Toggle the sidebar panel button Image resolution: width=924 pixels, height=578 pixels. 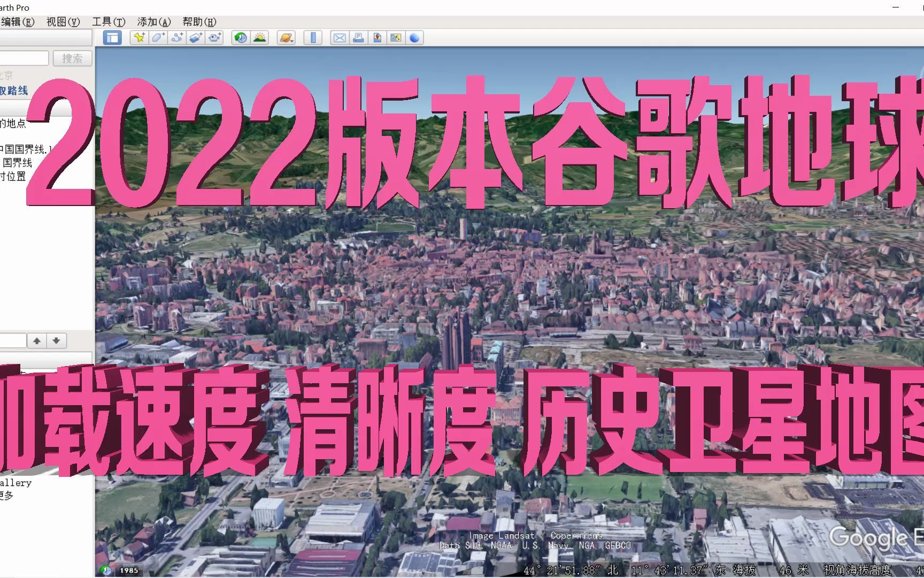pyautogui.click(x=112, y=37)
